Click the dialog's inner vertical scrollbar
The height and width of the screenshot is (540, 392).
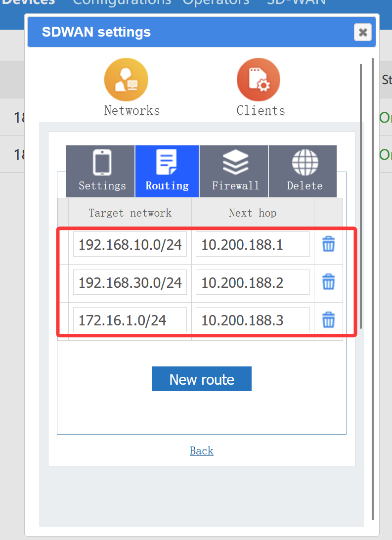361,196
